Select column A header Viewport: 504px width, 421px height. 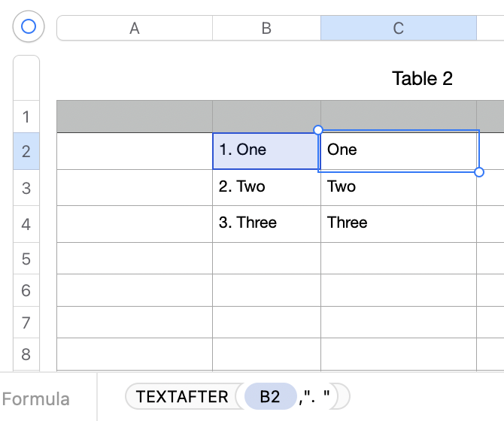pyautogui.click(x=135, y=29)
